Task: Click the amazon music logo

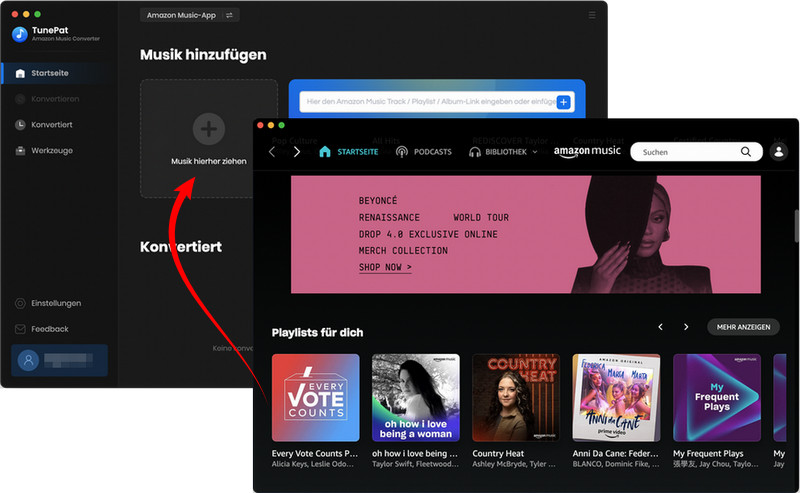Action: point(587,152)
